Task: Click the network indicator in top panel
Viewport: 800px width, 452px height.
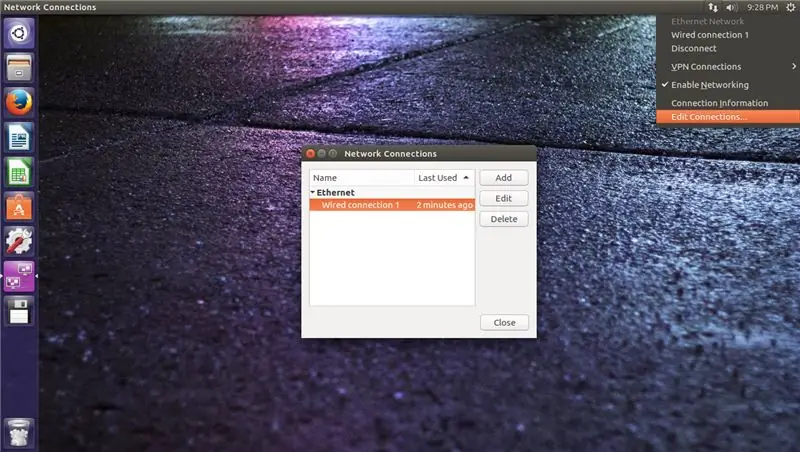Action: (713, 7)
